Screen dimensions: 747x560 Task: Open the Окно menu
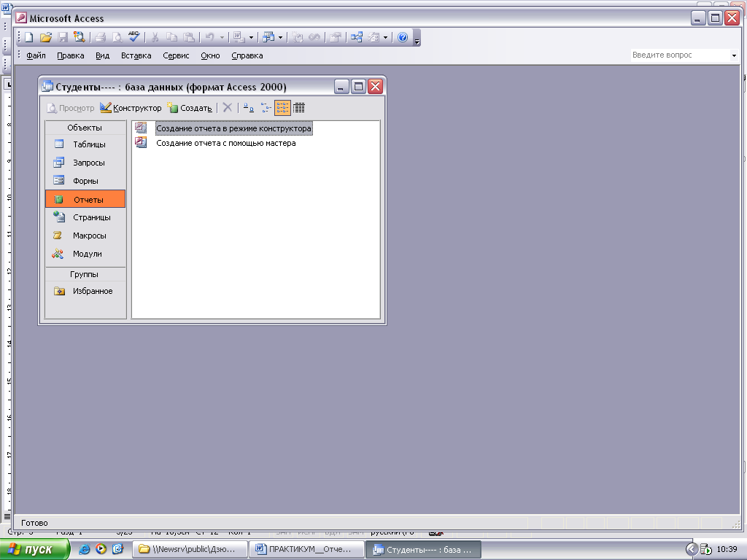[210, 55]
